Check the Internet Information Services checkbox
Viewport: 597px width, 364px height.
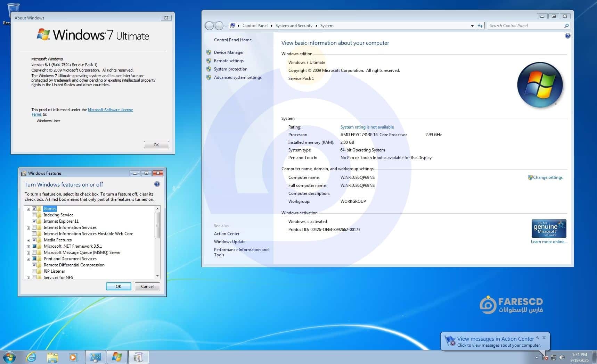[34, 228]
